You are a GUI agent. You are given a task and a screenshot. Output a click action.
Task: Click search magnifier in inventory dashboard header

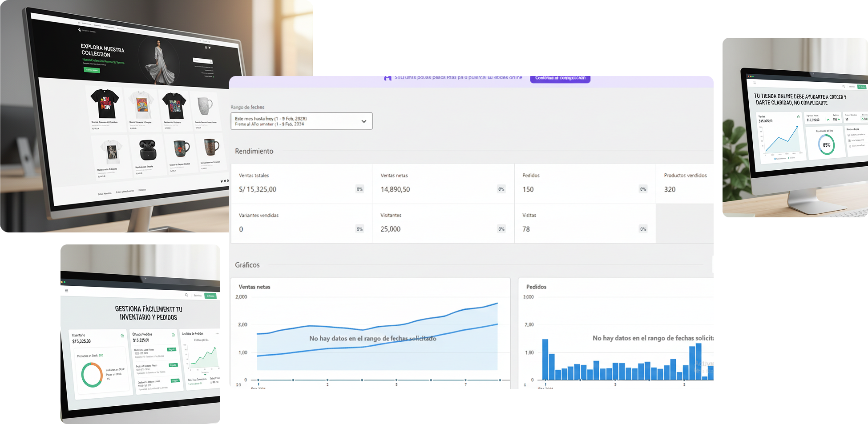pyautogui.click(x=186, y=295)
